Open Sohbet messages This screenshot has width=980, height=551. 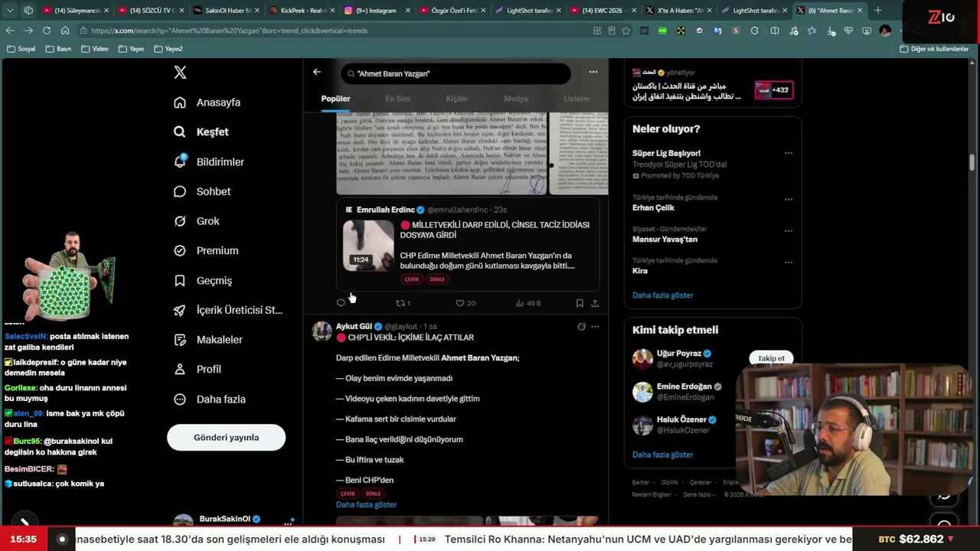click(x=202, y=191)
